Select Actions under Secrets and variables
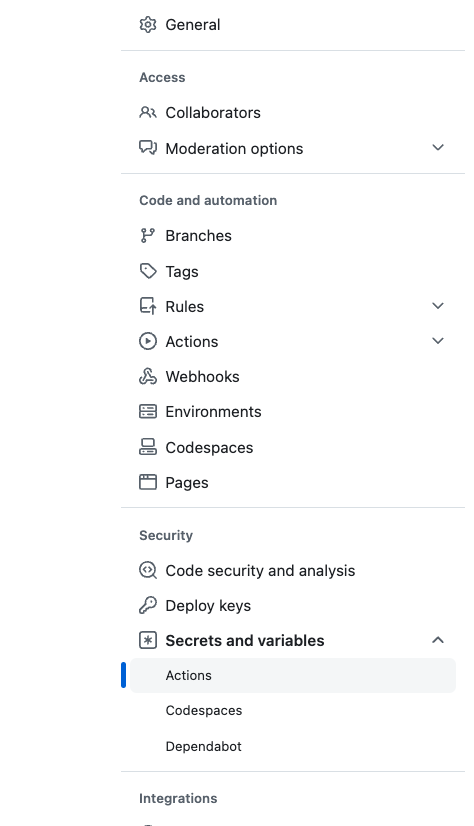 click(293, 675)
